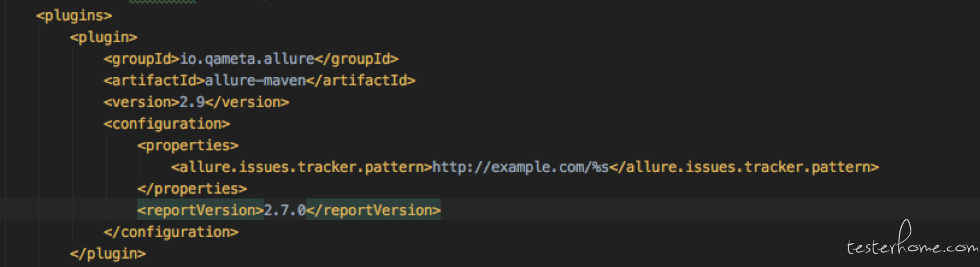Viewport: 980px width, 267px height.
Task: Click the closing version tag
Action: (x=247, y=102)
